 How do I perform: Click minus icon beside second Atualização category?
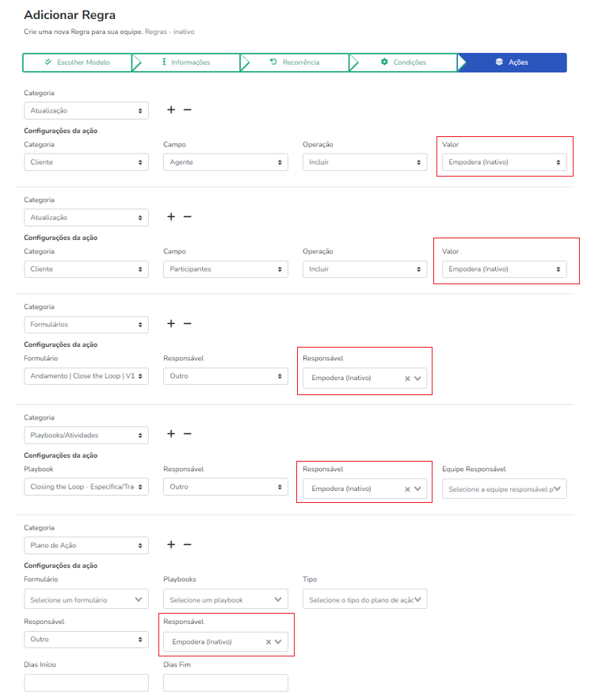188,217
